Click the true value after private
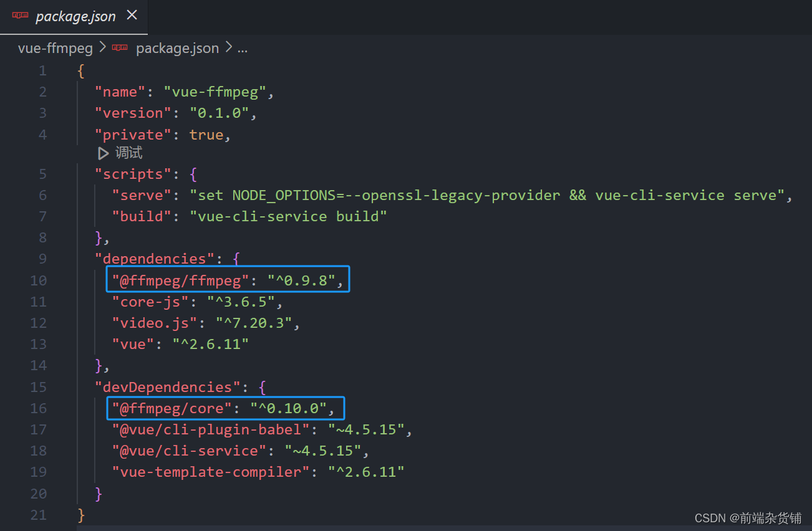812x531 pixels. tap(206, 135)
